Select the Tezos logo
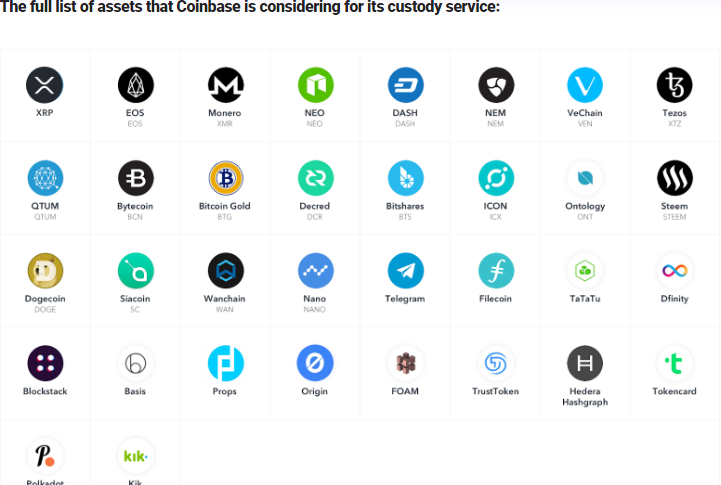This screenshot has height=485, width=721. (x=675, y=85)
